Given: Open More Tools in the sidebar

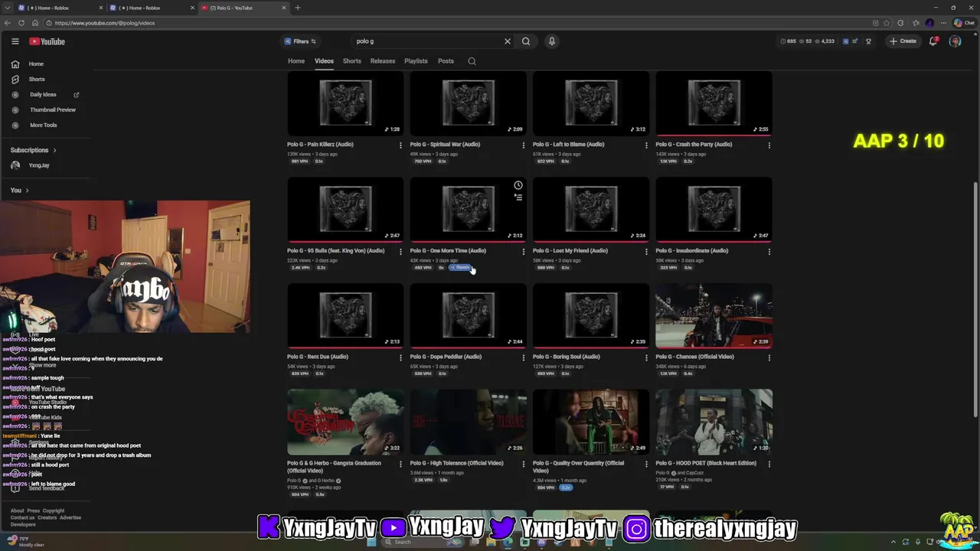Looking at the screenshot, I should (46, 126).
